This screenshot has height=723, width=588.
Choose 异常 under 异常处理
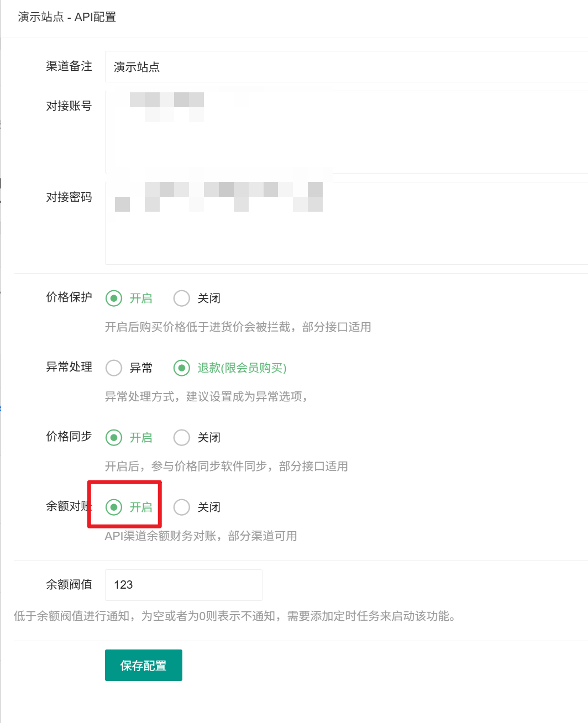pos(114,368)
